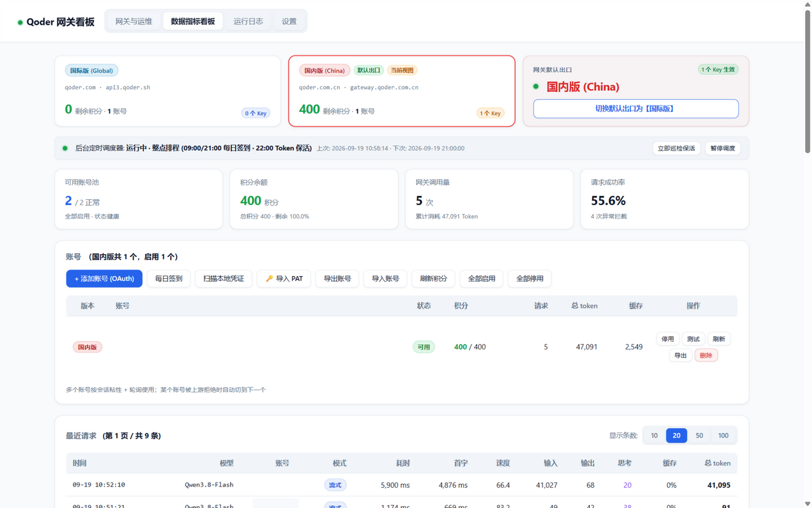Click the 2,549 cache cell
This screenshot has height=508, width=812.
634,347
